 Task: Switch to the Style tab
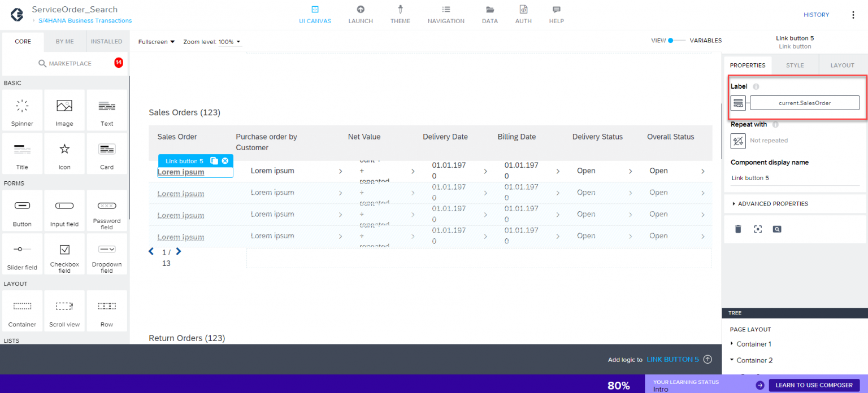click(795, 65)
